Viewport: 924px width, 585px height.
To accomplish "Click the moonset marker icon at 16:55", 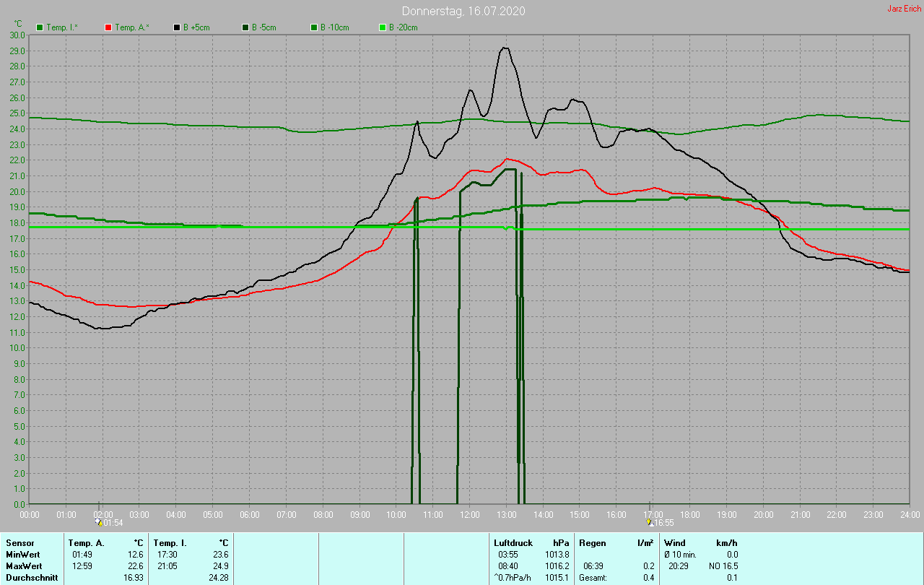I will [x=650, y=521].
